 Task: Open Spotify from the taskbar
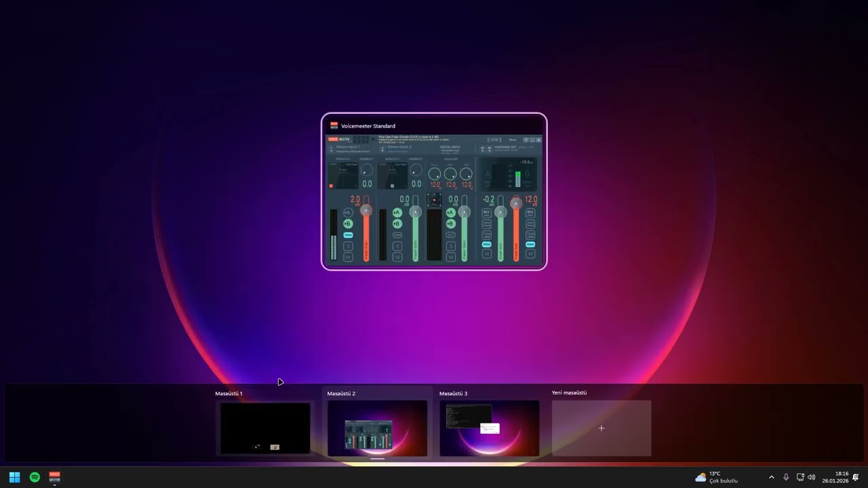click(x=35, y=477)
